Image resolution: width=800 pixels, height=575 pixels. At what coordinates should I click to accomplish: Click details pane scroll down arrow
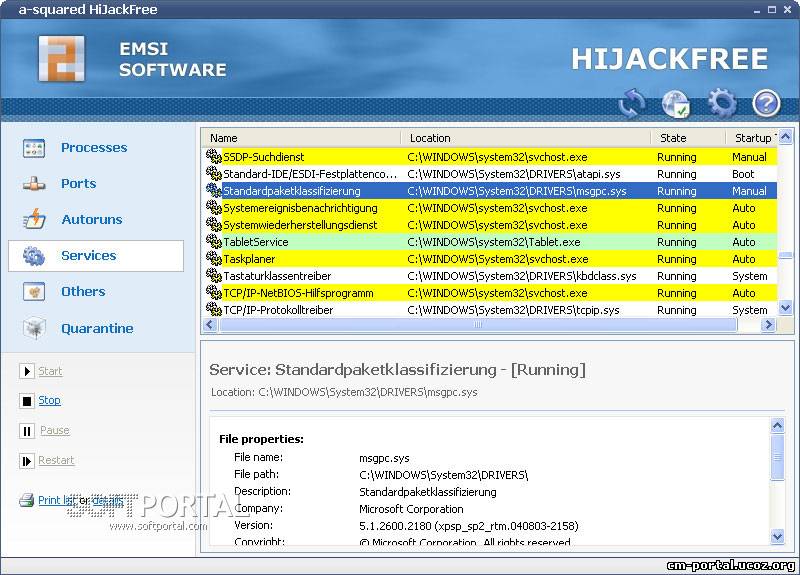pos(777,536)
